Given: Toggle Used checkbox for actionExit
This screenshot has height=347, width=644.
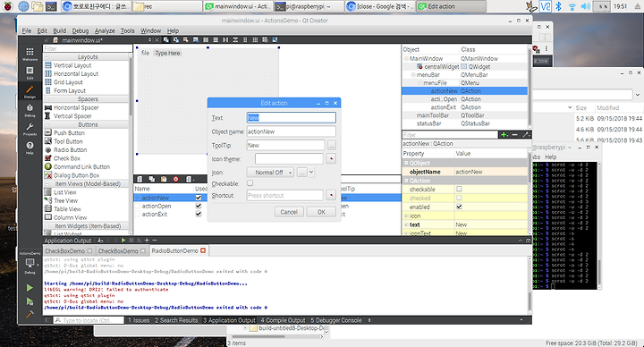Looking at the screenshot, I should pyautogui.click(x=199, y=214).
